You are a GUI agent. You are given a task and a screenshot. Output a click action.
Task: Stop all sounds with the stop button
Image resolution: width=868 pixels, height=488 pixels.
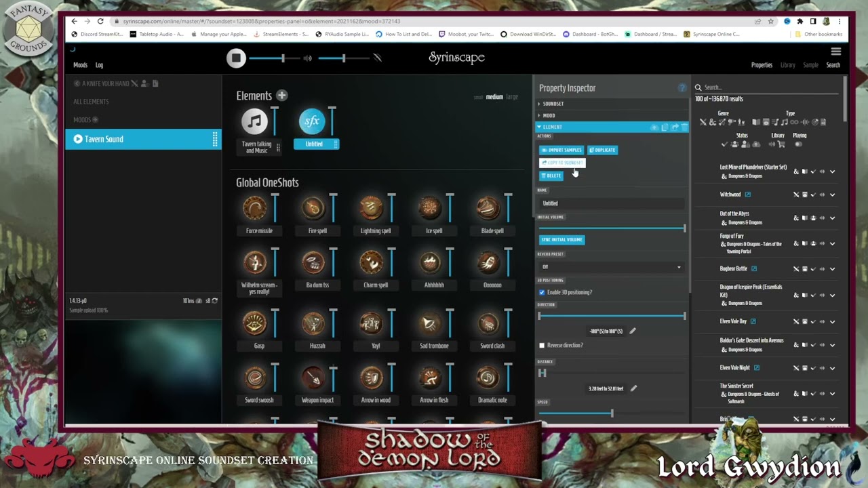click(236, 58)
